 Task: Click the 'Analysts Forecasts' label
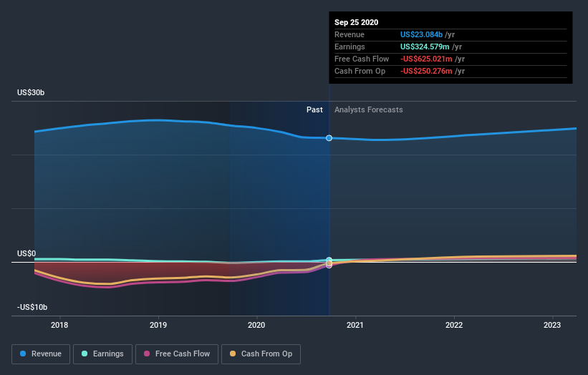click(369, 109)
